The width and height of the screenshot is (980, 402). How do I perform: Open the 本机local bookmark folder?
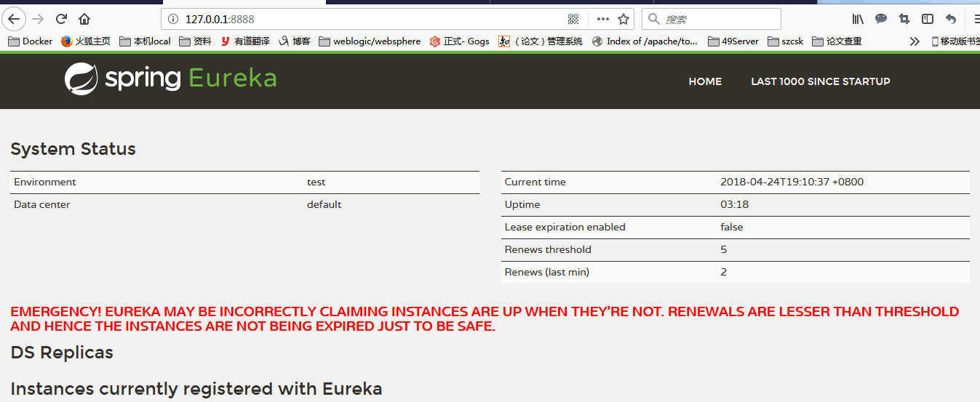click(145, 41)
